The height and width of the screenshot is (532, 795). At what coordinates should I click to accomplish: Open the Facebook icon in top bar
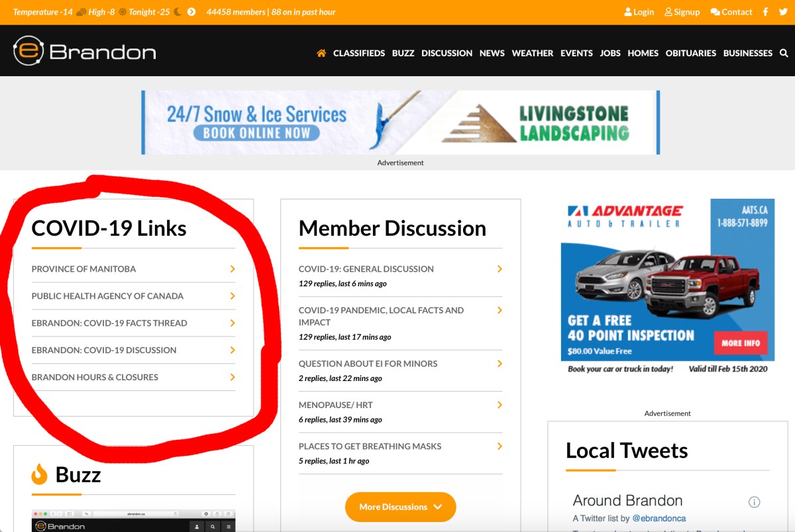point(765,12)
